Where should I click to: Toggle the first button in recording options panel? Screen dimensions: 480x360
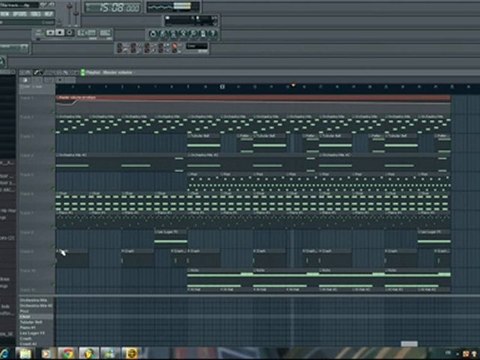120,48
